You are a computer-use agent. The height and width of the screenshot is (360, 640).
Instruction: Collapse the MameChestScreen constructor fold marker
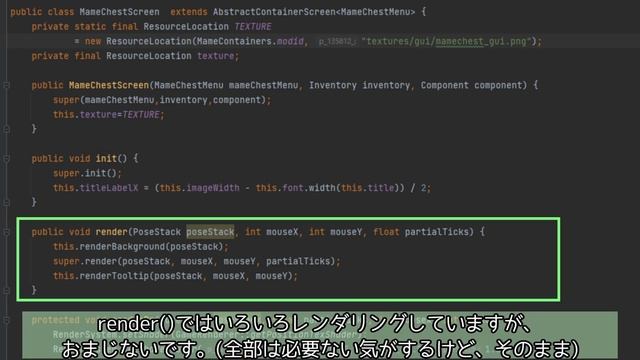7,85
